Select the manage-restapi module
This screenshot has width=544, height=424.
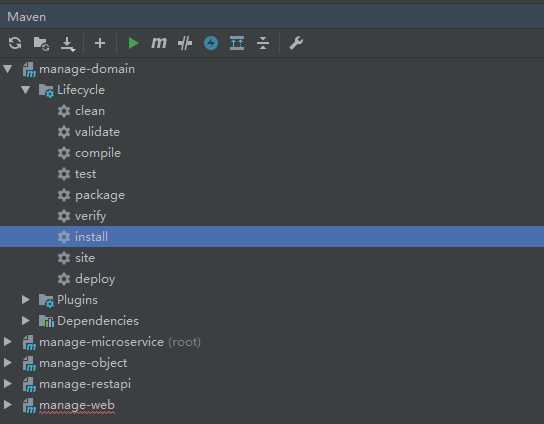(x=85, y=384)
